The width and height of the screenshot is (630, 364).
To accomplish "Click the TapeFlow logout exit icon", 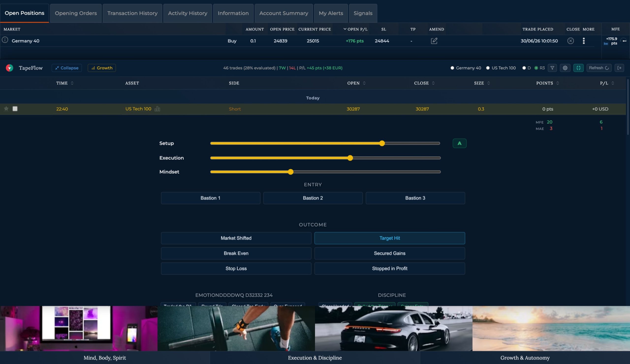I will 619,68.
